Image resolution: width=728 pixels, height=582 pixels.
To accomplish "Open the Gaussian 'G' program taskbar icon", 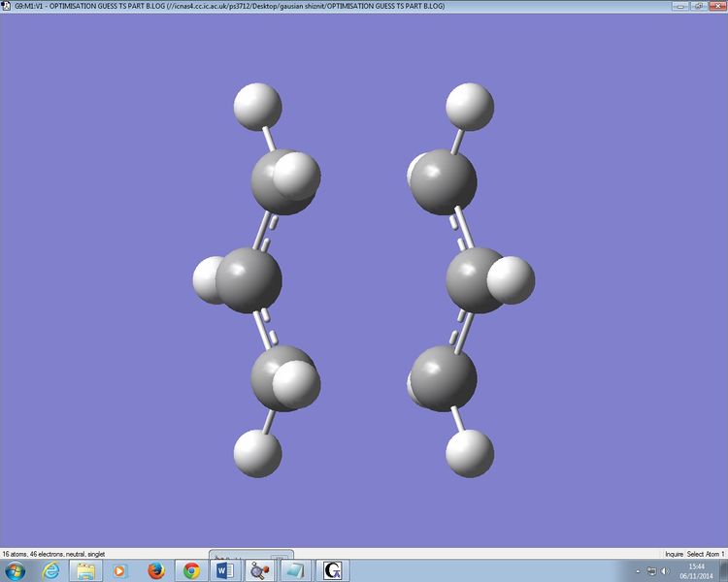I will tap(333, 570).
